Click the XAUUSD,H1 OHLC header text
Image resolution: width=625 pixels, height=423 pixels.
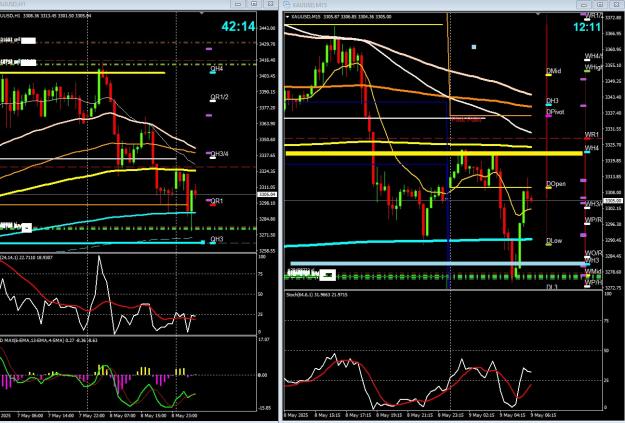(x=46, y=16)
